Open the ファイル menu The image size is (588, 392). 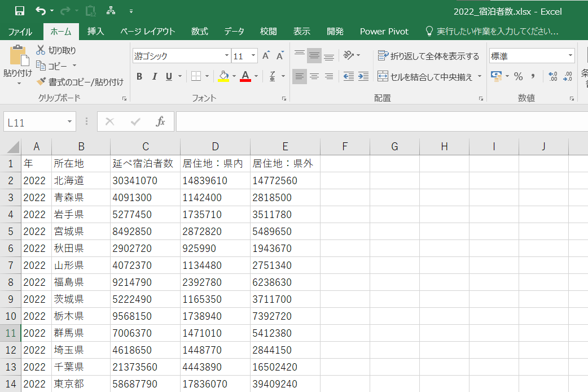pos(20,32)
